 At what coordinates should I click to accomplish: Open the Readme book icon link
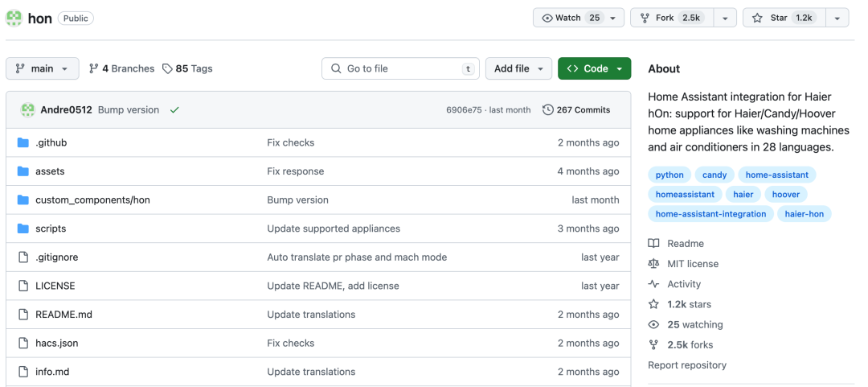click(x=653, y=244)
